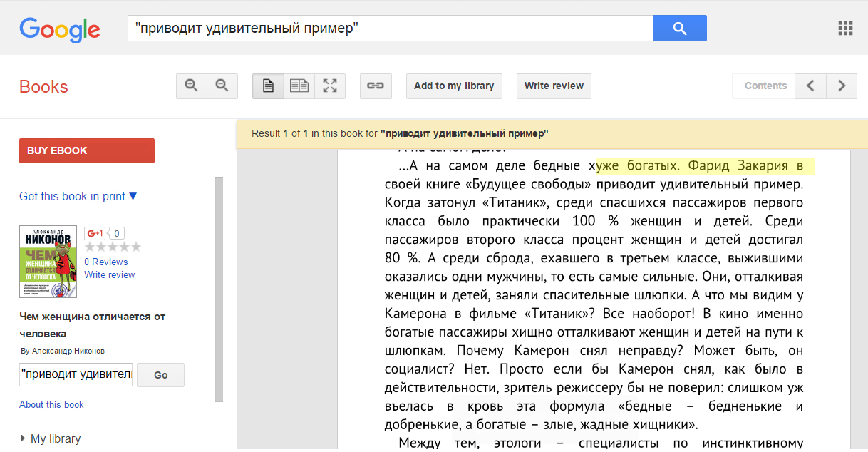
Task: Open the Contents dropdown
Action: 765,86
